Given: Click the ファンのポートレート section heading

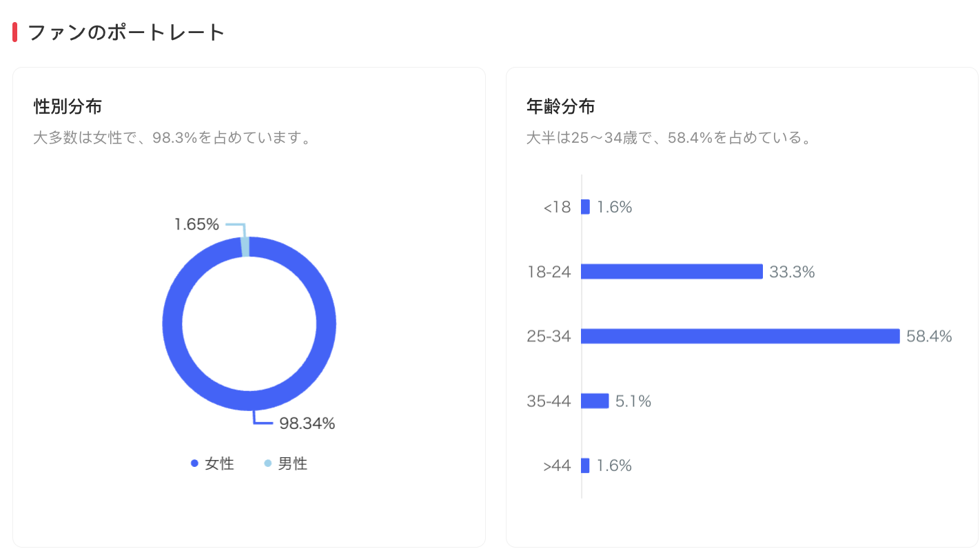Looking at the screenshot, I should point(126,32).
